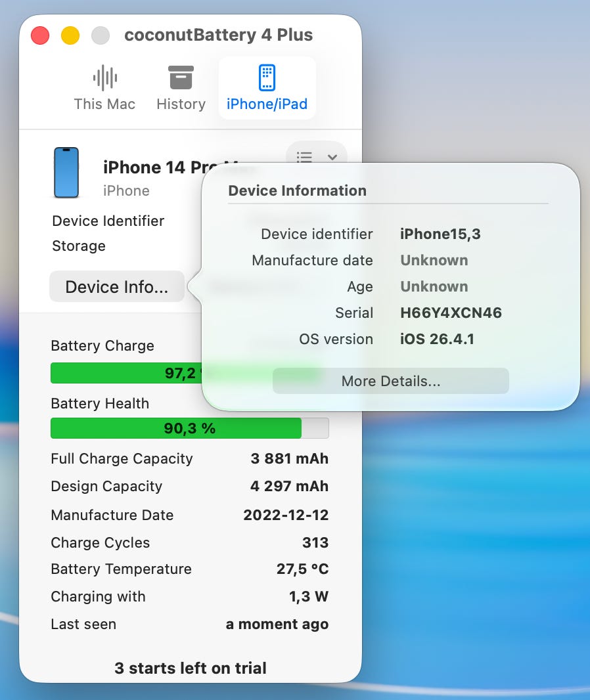
Task: Select the iPhone/iPad tab
Action: tap(267, 88)
